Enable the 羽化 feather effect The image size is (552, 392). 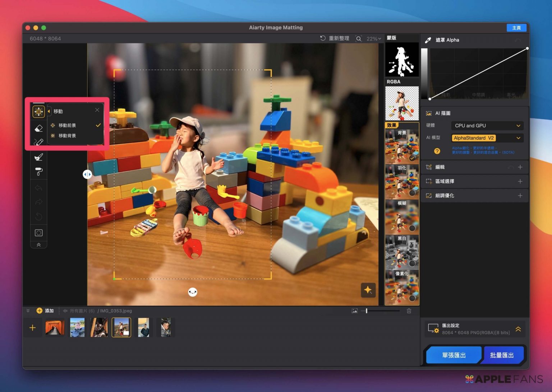412,193
